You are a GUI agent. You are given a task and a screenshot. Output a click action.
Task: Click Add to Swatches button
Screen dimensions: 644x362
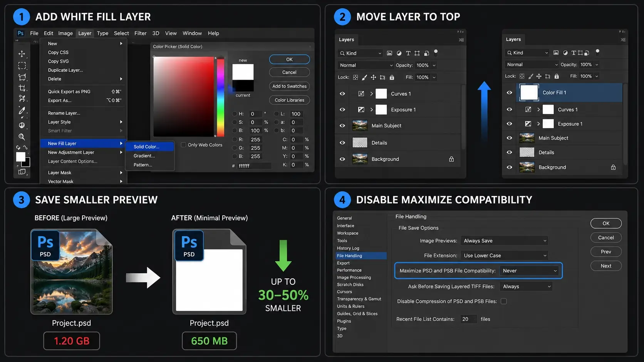pos(289,86)
